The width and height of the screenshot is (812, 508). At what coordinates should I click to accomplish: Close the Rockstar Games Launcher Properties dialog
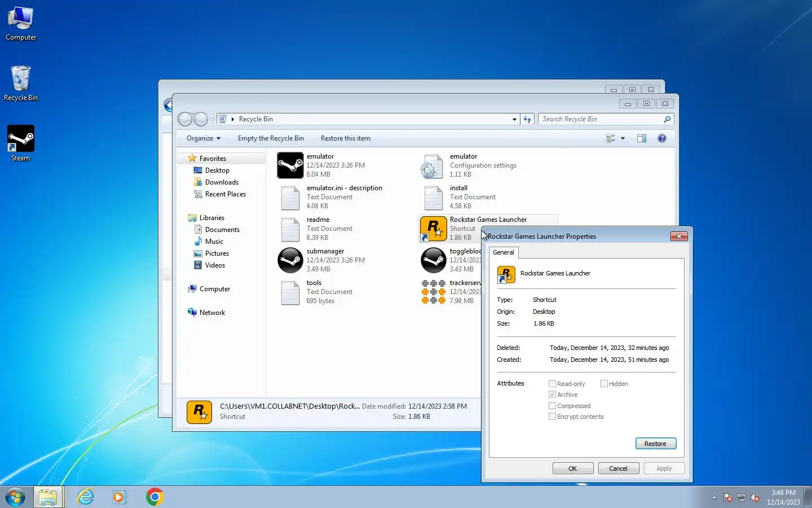point(679,237)
